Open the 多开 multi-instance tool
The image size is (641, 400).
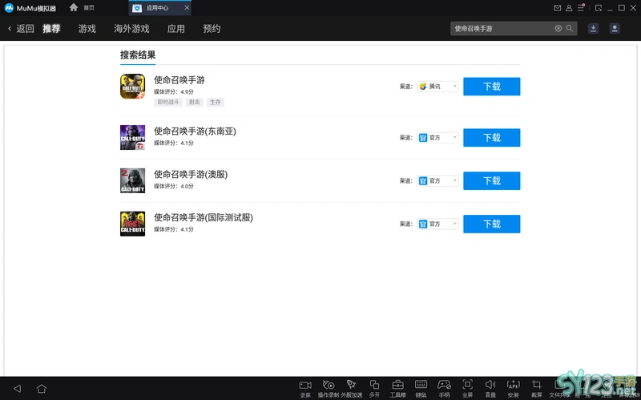click(x=374, y=385)
